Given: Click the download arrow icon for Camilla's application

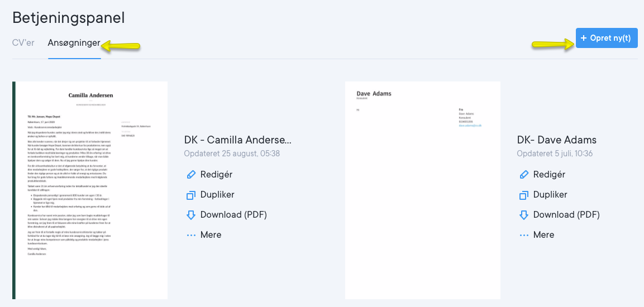Looking at the screenshot, I should pos(190,215).
